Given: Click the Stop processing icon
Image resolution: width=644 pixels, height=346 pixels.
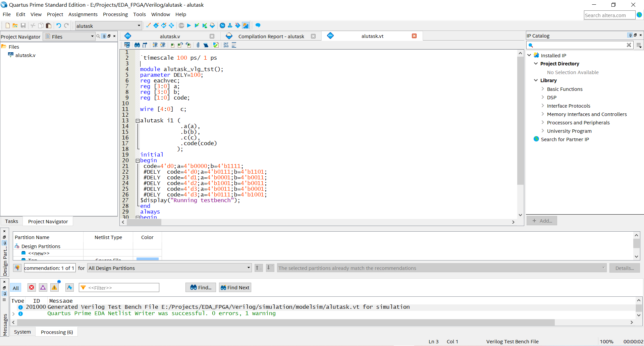Looking at the screenshot, I should click(x=181, y=25).
